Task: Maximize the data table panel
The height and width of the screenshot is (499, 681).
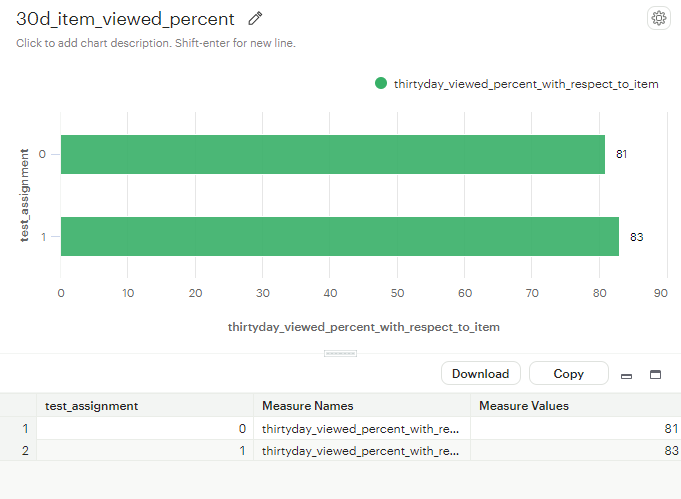Action: click(656, 375)
